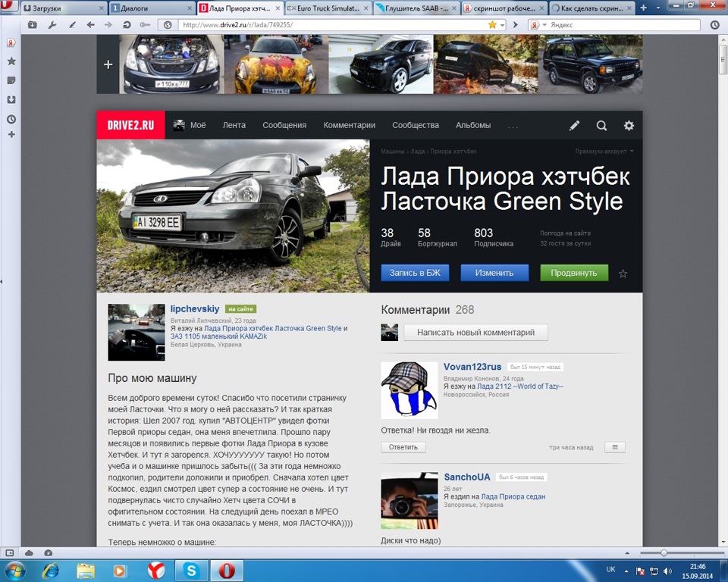Open the notes panel in sidebar
The image size is (728, 582).
[11, 80]
